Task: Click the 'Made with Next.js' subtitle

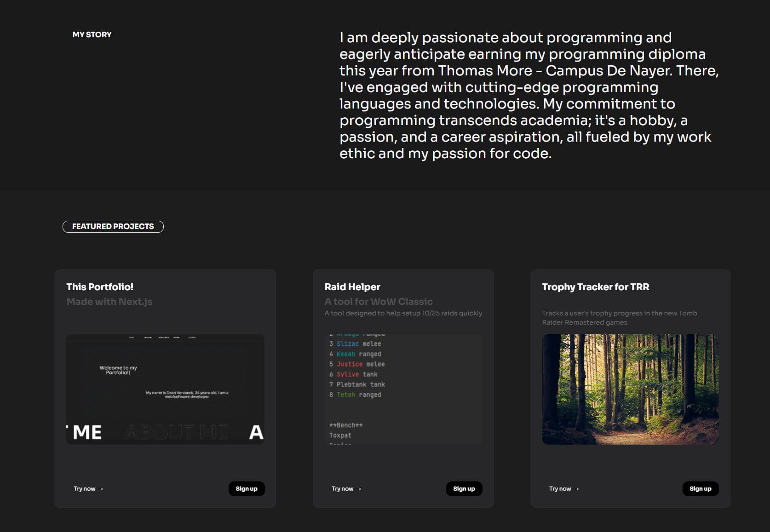Action: tap(109, 302)
